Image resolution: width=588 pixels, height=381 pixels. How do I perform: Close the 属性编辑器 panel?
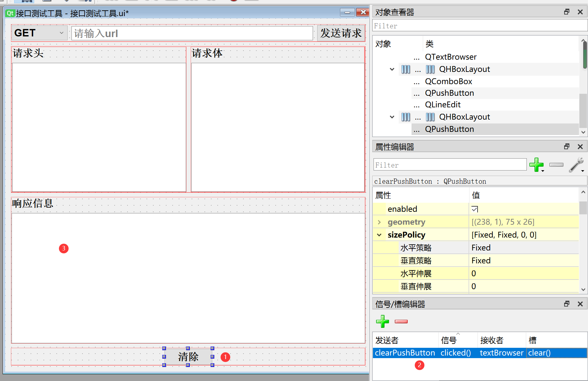pyautogui.click(x=580, y=147)
